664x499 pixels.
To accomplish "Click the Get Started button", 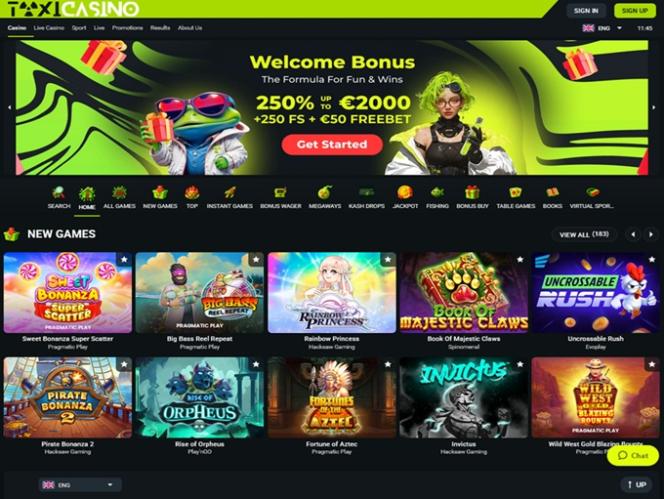I will pos(332,144).
